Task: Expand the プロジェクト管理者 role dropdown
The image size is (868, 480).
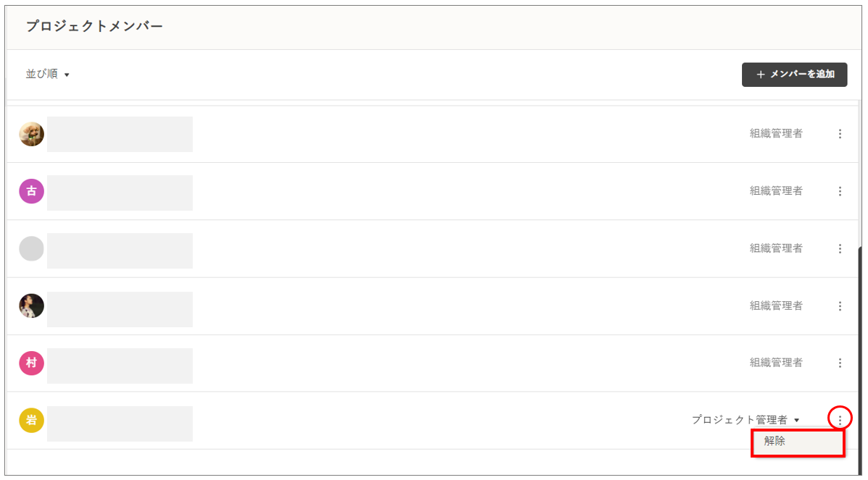Action: point(745,420)
